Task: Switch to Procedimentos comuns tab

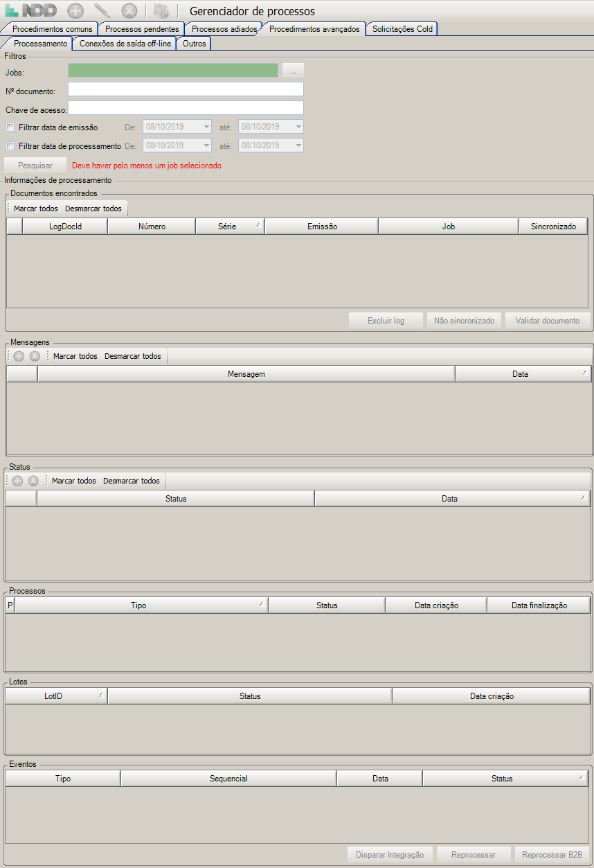Action: 52,29
